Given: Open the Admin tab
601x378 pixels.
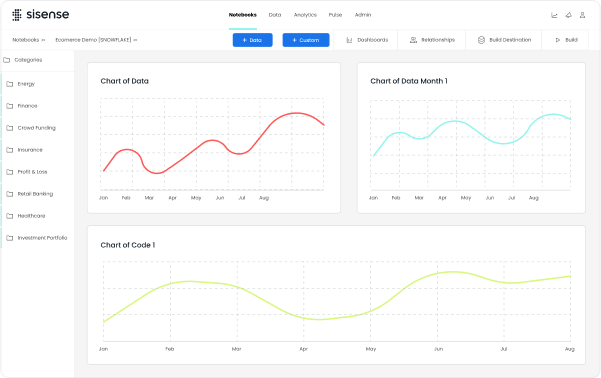Looking at the screenshot, I should coord(363,15).
